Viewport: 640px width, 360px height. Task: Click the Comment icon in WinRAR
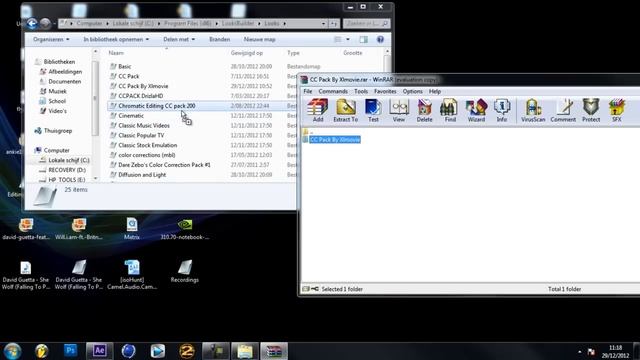tap(563, 110)
